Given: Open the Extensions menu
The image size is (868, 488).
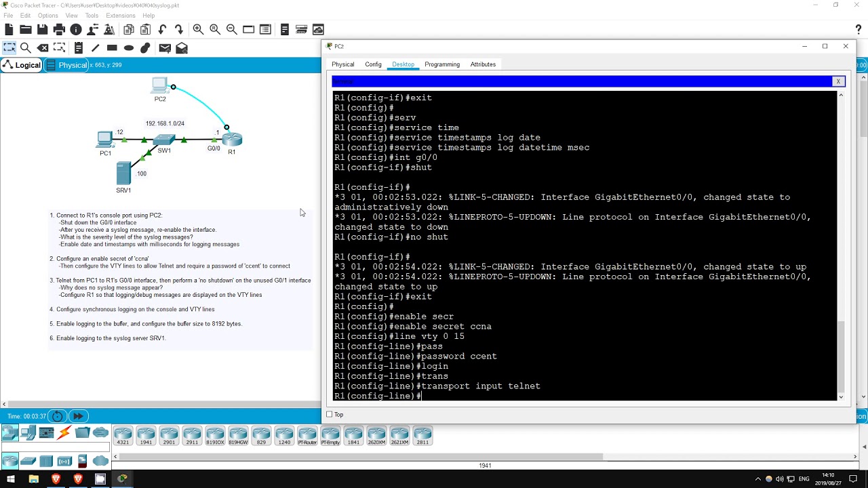Looking at the screenshot, I should pos(120,16).
